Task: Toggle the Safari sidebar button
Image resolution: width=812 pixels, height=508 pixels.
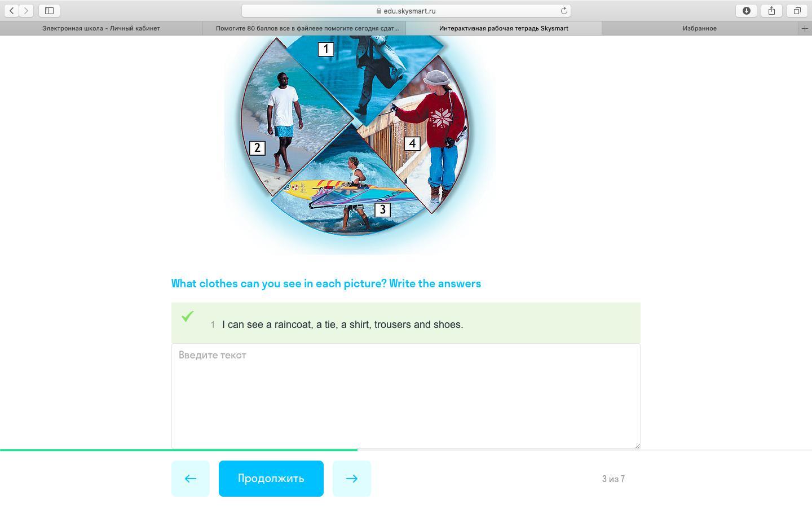Action: tap(50, 11)
